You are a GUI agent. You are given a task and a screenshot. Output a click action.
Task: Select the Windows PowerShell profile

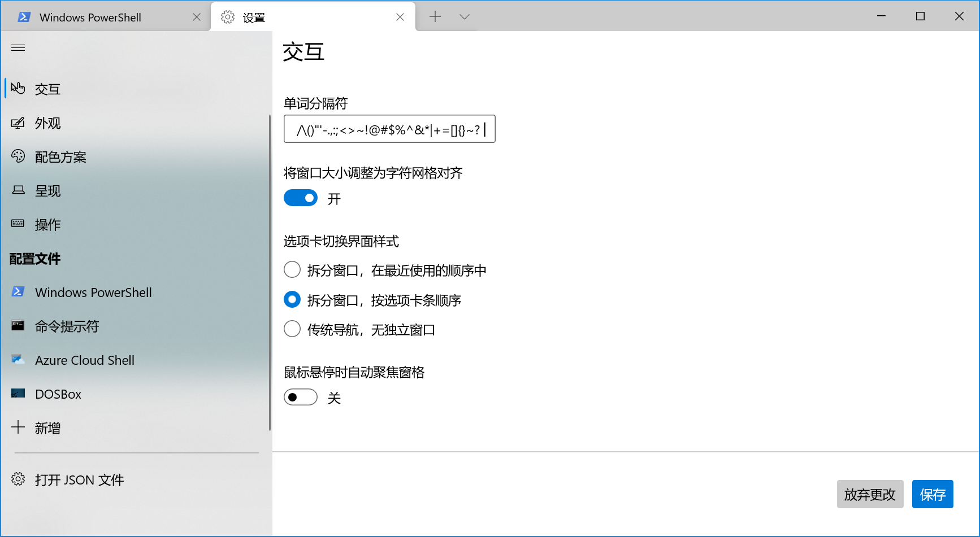[94, 292]
